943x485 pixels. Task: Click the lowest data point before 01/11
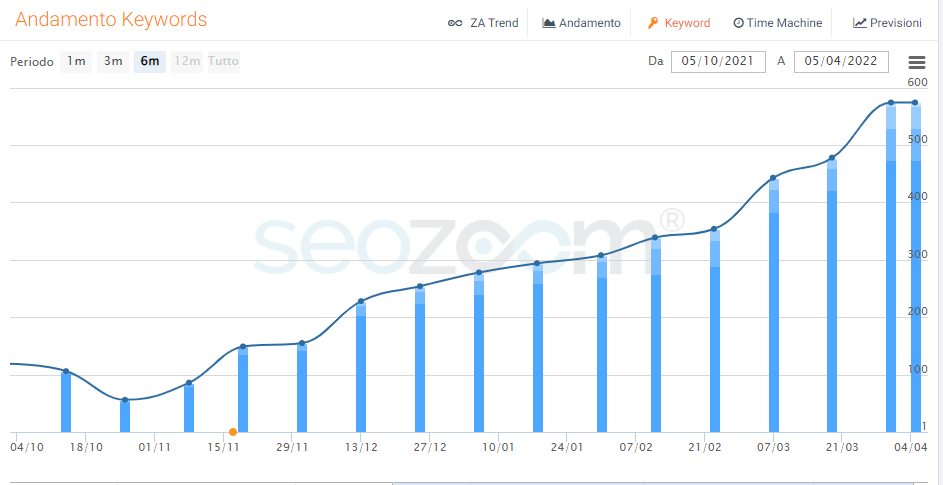click(x=125, y=400)
